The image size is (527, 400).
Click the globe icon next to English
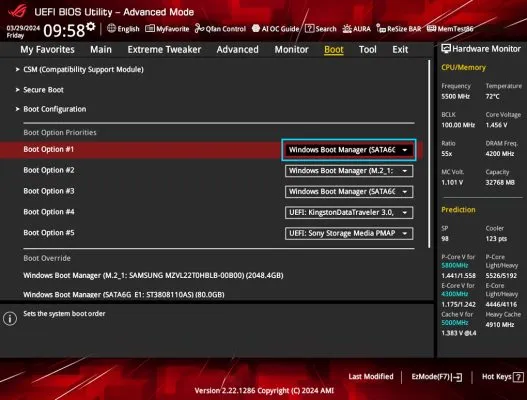click(111, 29)
